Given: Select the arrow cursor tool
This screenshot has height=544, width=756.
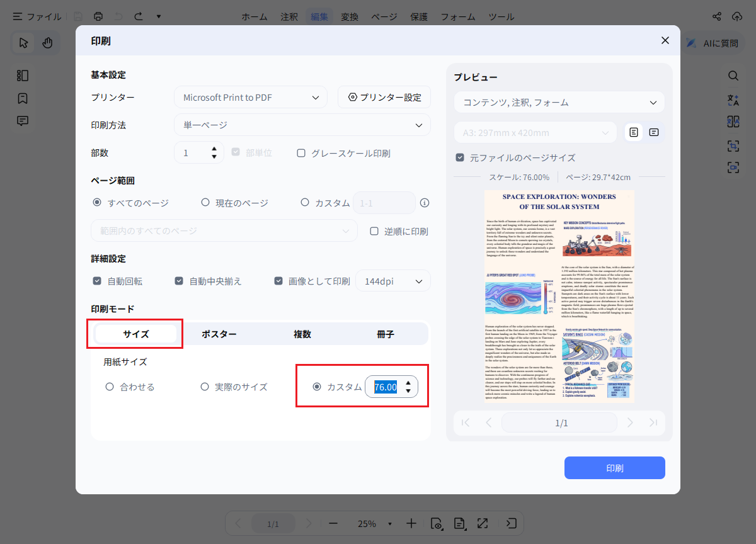Looking at the screenshot, I should (x=24, y=43).
